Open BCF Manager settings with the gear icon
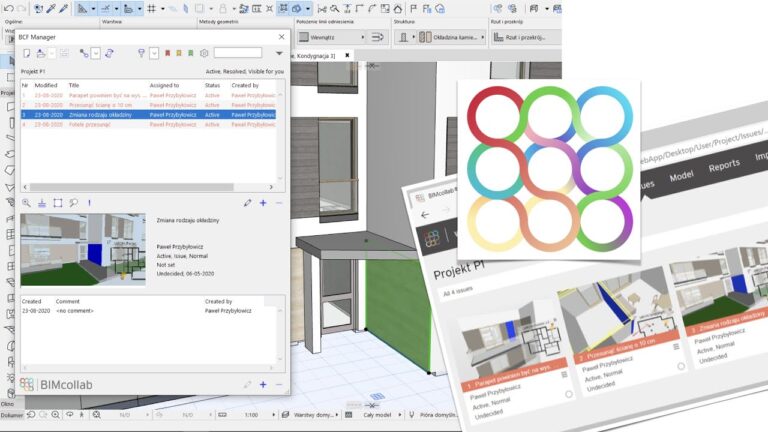 pos(204,53)
